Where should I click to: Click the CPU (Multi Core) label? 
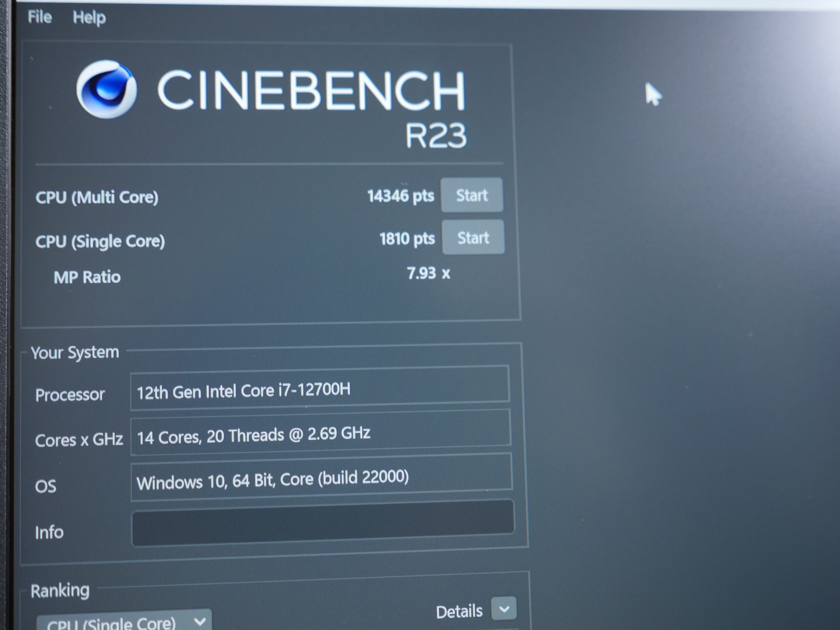[x=97, y=198]
